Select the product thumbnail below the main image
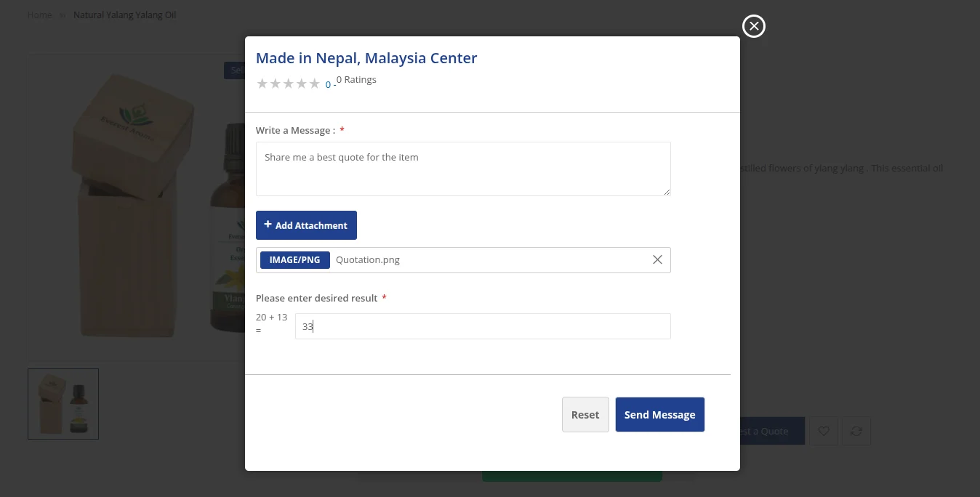The width and height of the screenshot is (980, 497). pyautogui.click(x=63, y=403)
